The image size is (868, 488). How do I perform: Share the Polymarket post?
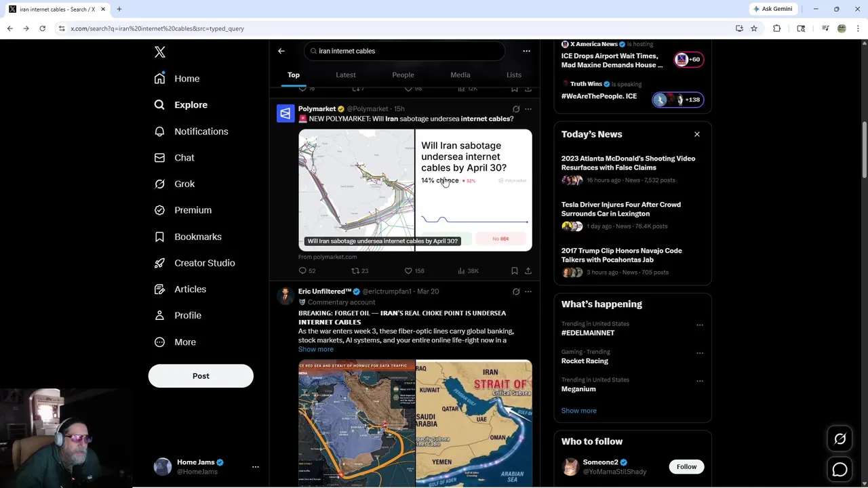tap(528, 271)
